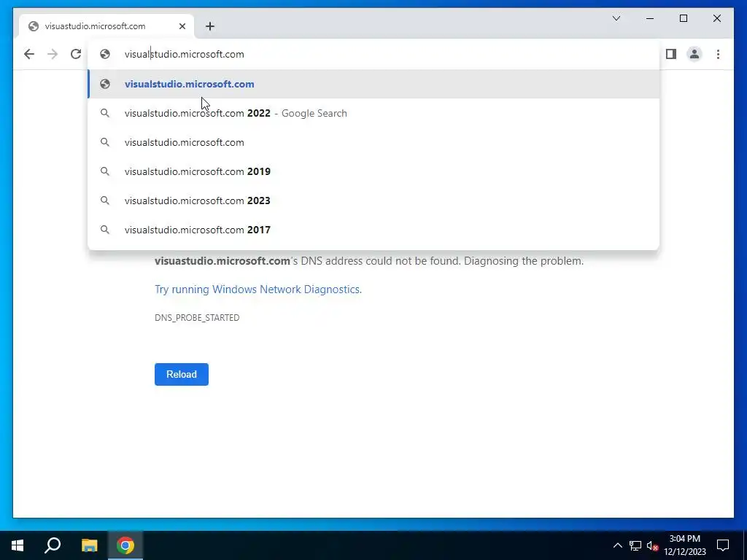Minimize the Chrome window
Image resolution: width=747 pixels, height=560 pixels.
point(650,18)
